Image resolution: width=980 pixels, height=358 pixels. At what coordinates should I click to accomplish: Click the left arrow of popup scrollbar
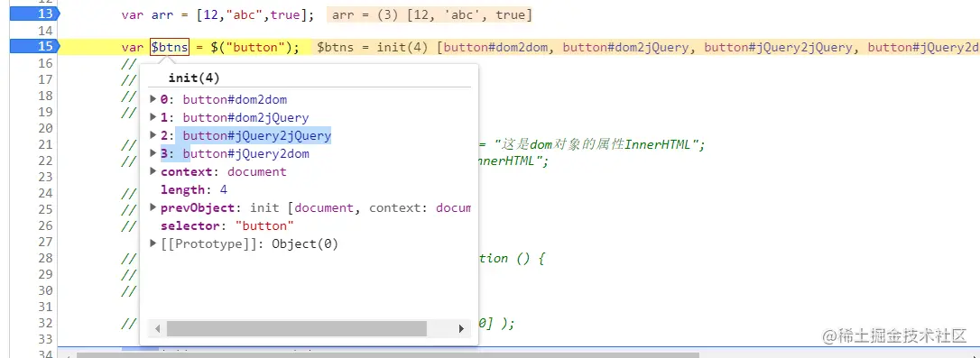(158, 328)
